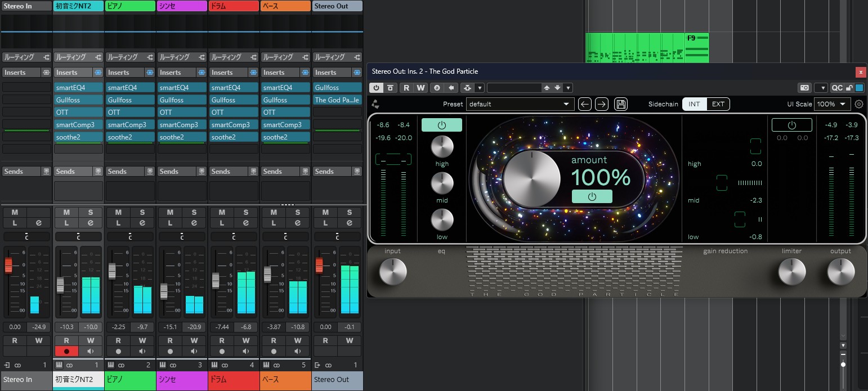The image size is (868, 391).
Task: Solo the ベース channel
Action: click(298, 212)
